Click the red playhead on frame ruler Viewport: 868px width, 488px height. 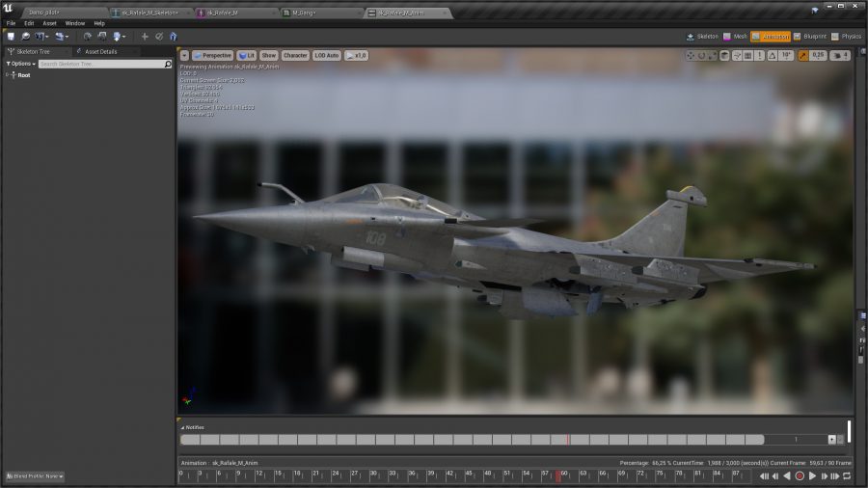(x=558, y=475)
